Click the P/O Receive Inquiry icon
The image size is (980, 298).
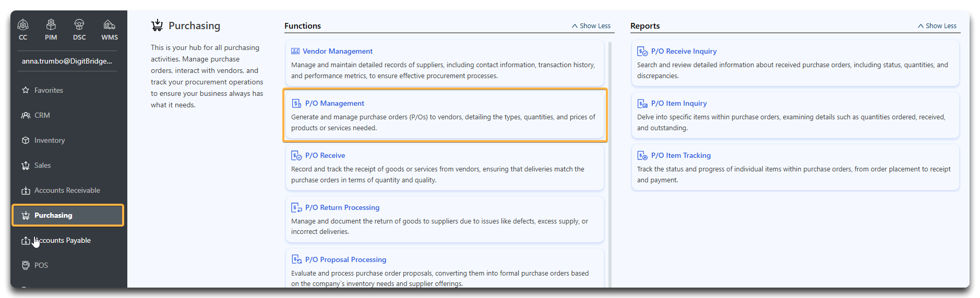[x=642, y=51]
